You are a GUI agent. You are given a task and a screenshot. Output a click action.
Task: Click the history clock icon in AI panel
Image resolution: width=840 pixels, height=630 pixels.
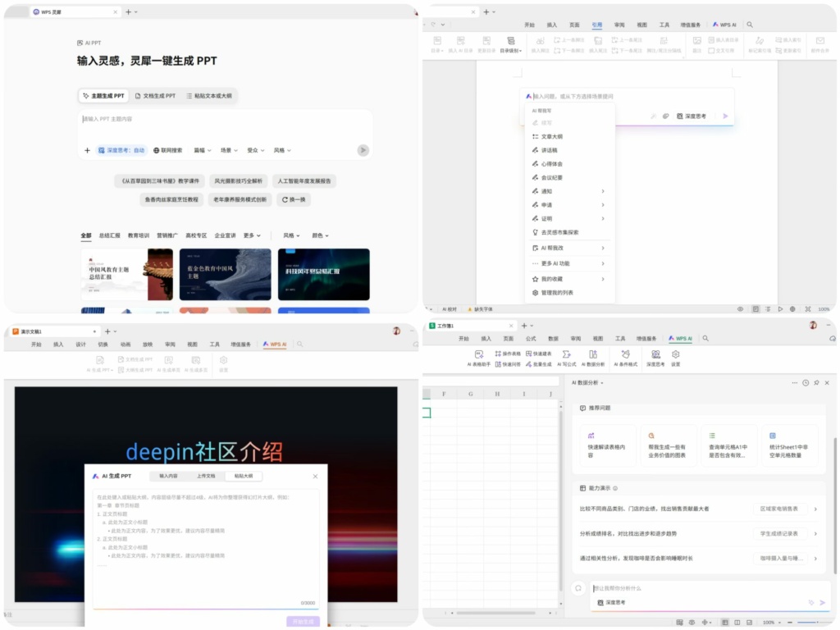tap(806, 383)
